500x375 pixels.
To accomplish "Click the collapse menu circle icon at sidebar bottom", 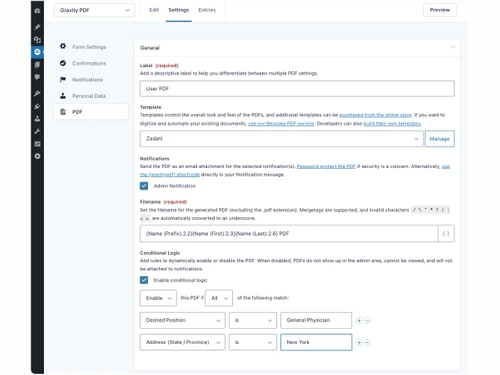I will (x=37, y=156).
